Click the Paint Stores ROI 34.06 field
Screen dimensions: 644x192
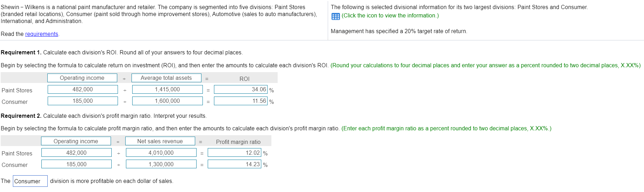click(x=241, y=90)
